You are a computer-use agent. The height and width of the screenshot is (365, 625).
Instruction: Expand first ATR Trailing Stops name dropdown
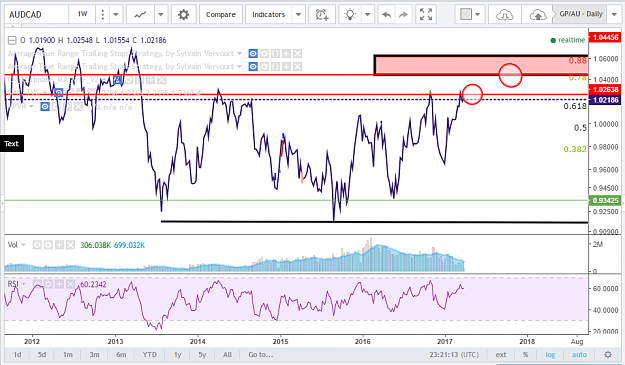pyautogui.click(x=240, y=53)
